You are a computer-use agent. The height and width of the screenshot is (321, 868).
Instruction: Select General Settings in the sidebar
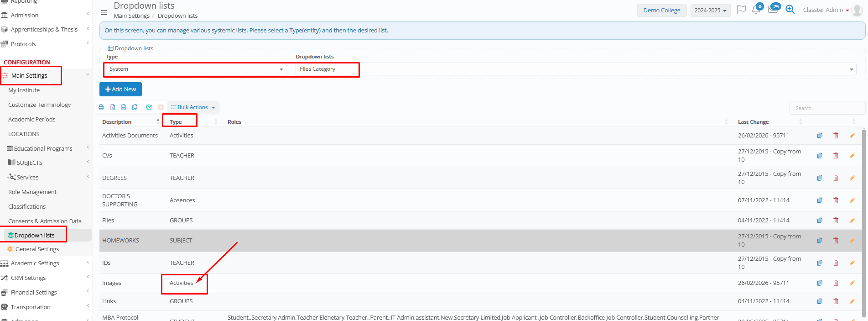click(x=37, y=249)
